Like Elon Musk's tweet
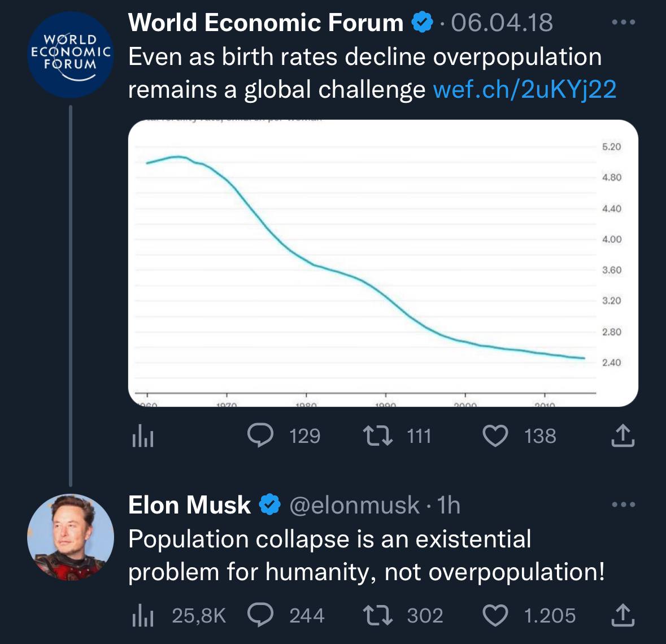The height and width of the screenshot is (644, 666). tap(495, 615)
